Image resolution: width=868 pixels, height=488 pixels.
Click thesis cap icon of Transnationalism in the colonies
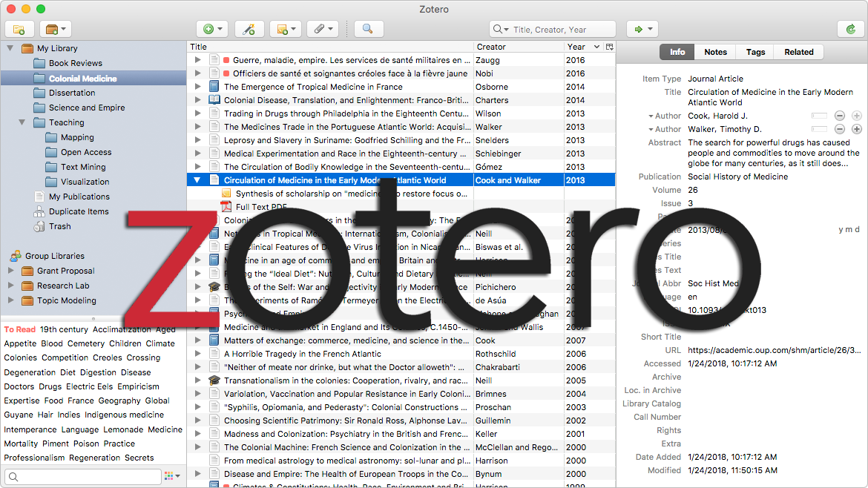214,380
